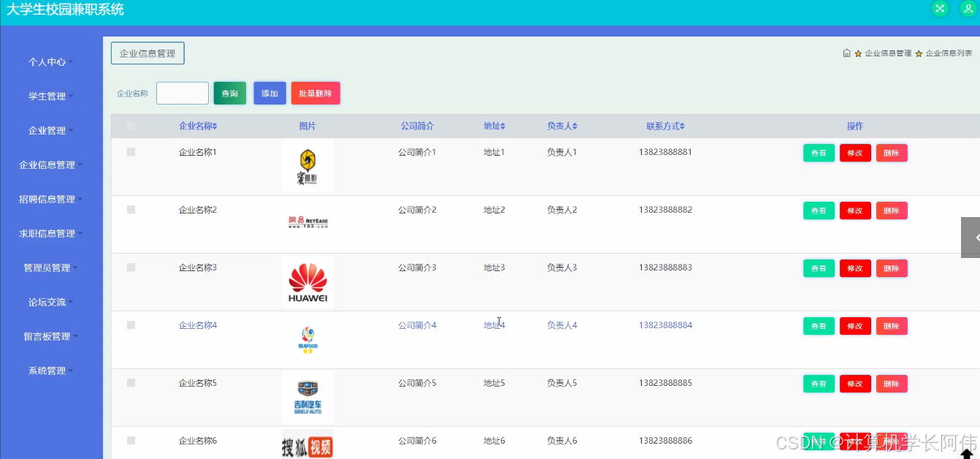Image resolution: width=980 pixels, height=459 pixels.
Task: Click 删除 for 企业名称5
Action: coord(892,384)
